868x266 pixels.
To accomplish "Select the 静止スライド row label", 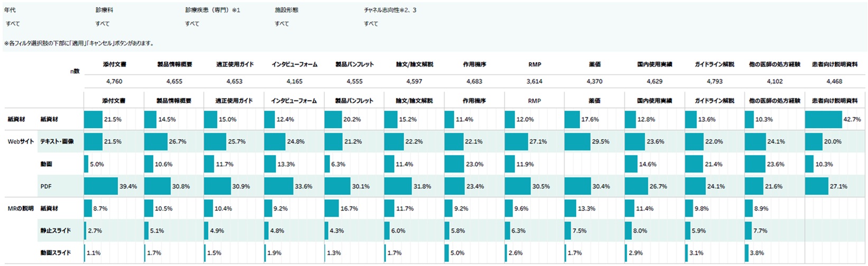I will point(56,231).
